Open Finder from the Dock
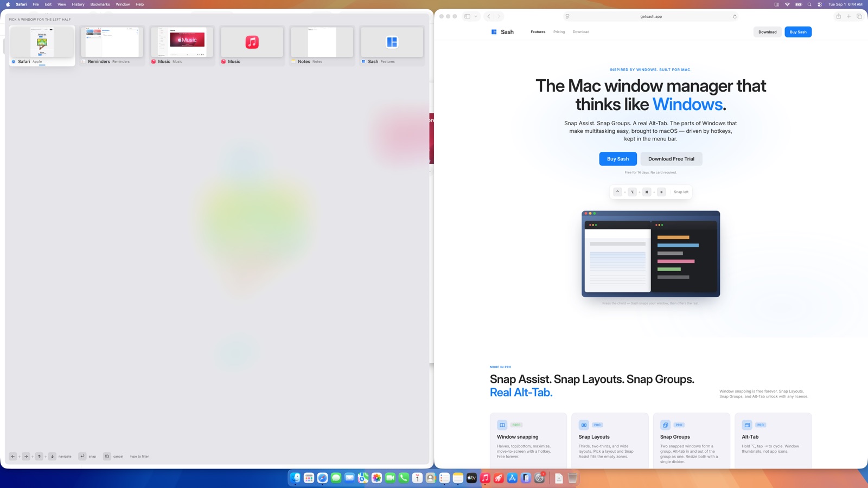Image resolution: width=868 pixels, height=488 pixels. coord(295,478)
